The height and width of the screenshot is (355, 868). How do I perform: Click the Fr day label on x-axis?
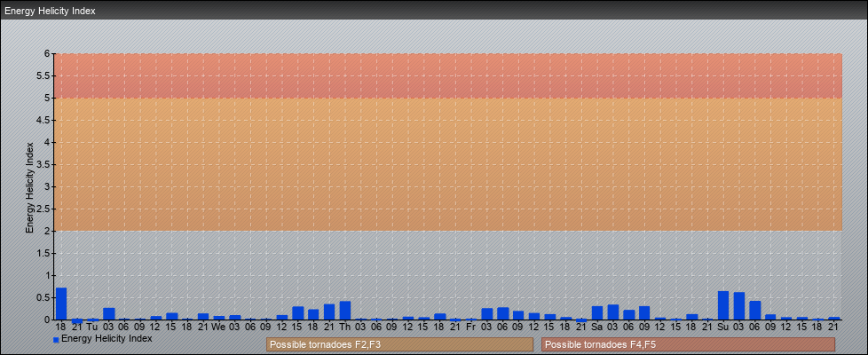471,327
